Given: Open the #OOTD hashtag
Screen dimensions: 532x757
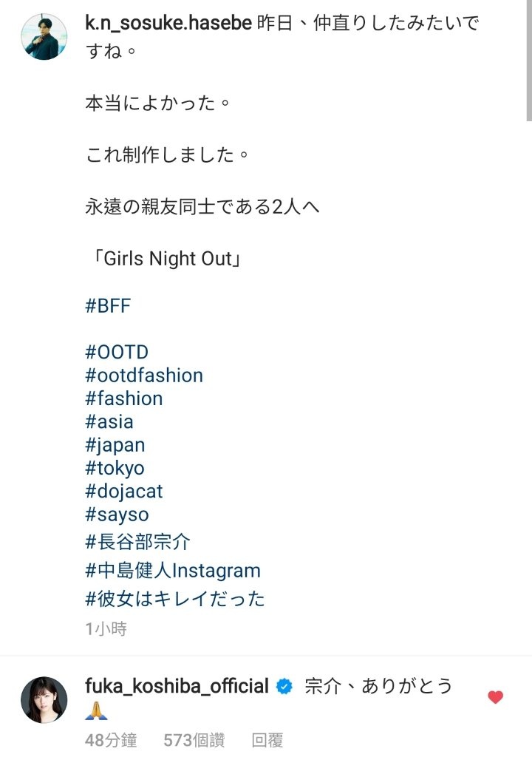Looking at the screenshot, I should click(x=116, y=352).
